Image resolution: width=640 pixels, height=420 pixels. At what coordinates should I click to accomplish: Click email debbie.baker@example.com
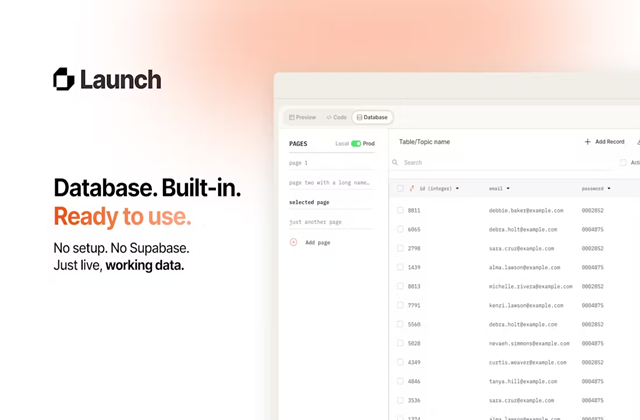point(526,211)
